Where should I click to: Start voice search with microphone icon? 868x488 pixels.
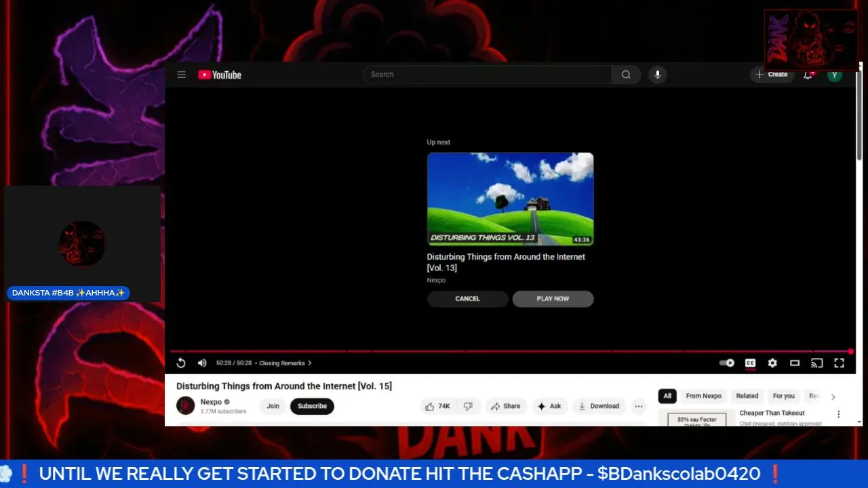pos(657,75)
